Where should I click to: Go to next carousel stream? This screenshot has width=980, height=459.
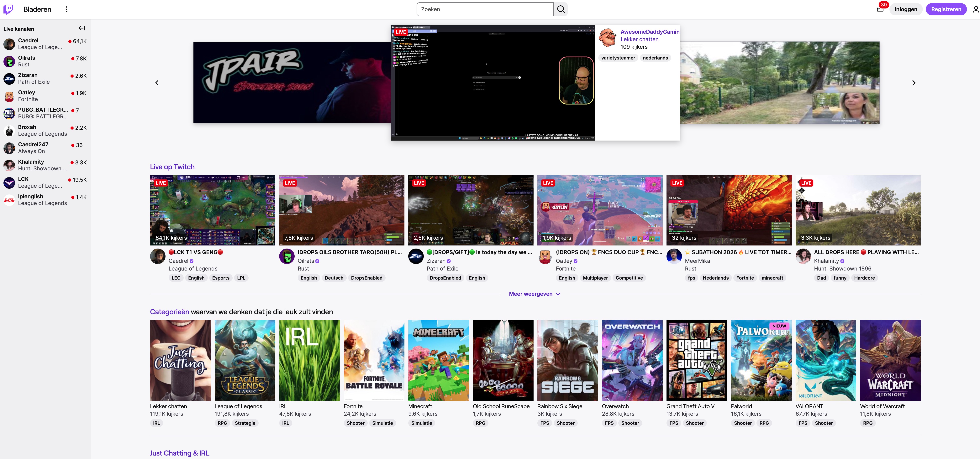click(914, 83)
